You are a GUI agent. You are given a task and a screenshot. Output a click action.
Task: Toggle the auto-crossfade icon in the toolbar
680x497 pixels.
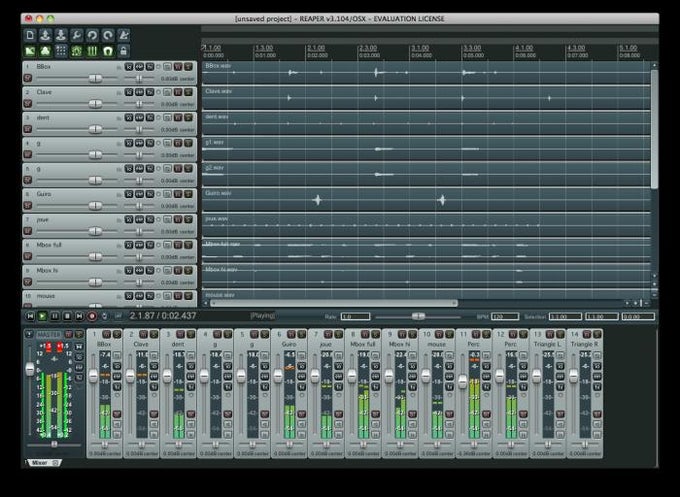point(30,51)
